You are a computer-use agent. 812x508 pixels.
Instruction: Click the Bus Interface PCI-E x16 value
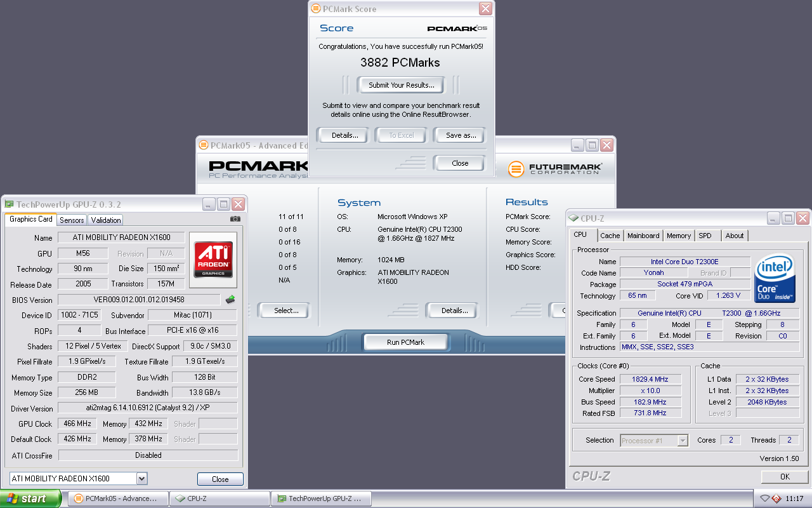[193, 331]
